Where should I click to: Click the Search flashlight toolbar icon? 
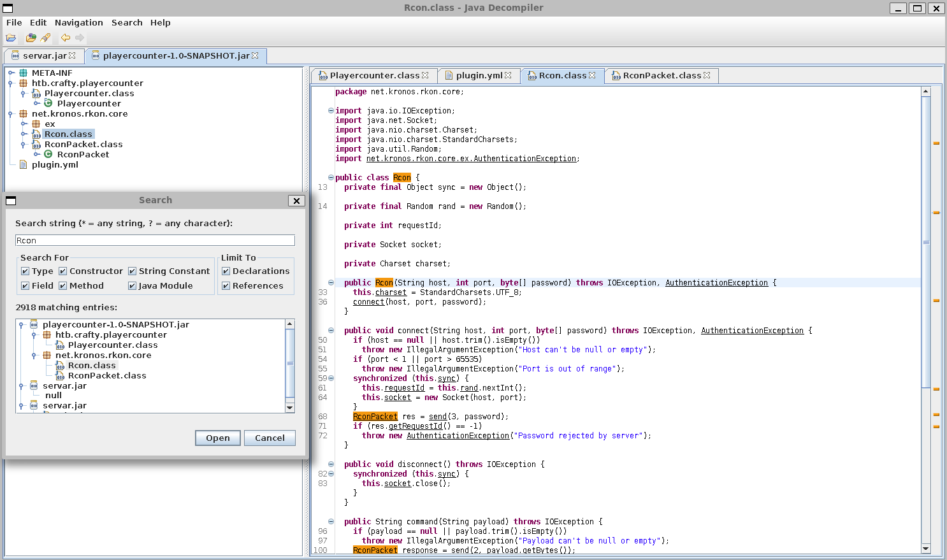pyautogui.click(x=46, y=38)
